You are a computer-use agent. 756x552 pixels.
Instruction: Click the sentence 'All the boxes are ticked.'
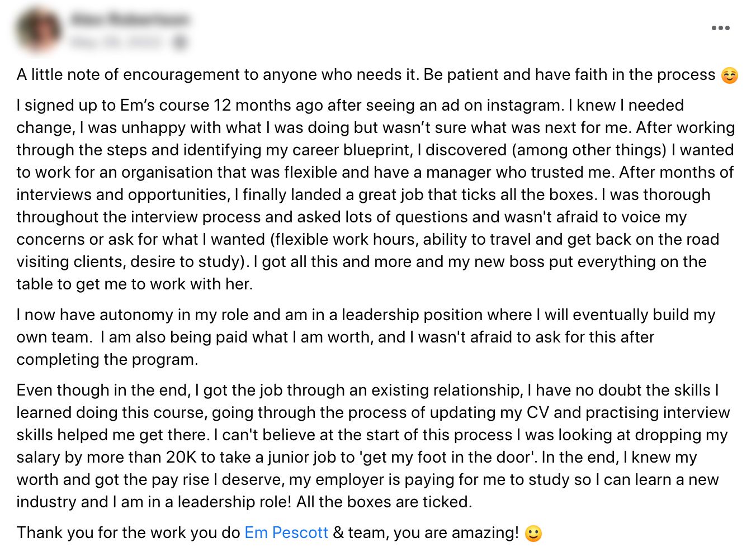click(384, 502)
